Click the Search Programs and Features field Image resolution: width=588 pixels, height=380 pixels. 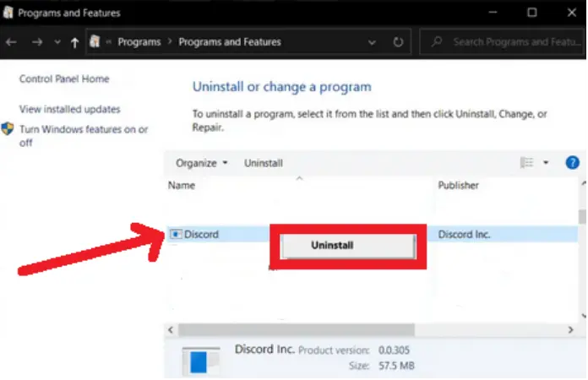pos(502,41)
